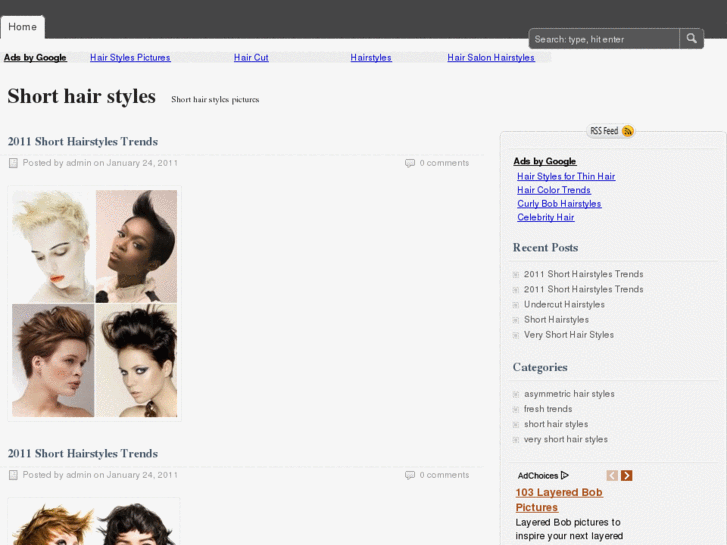Open Curly Bob Hairstyles link
This screenshot has width=727, height=545.
point(559,204)
